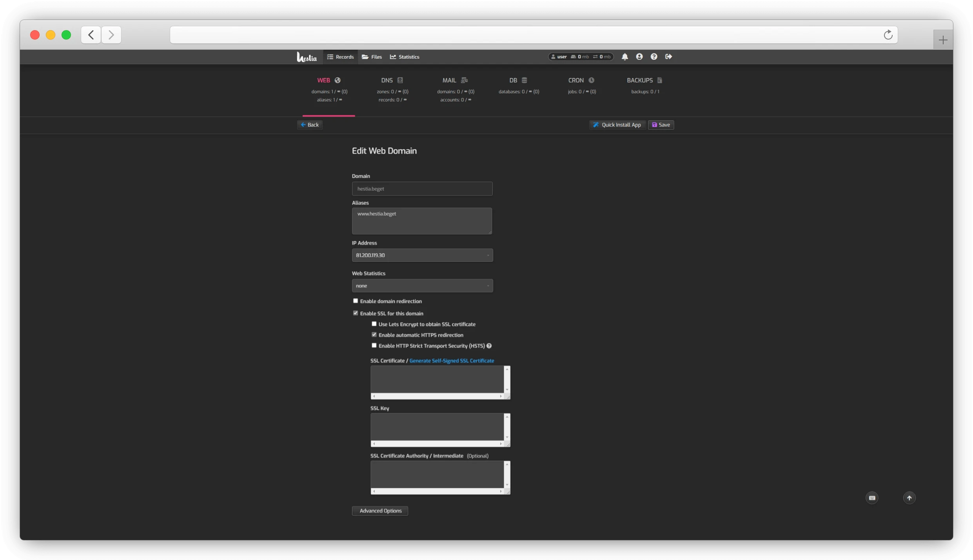Open the notifications bell icon
The height and width of the screenshot is (560, 973).
pos(624,56)
